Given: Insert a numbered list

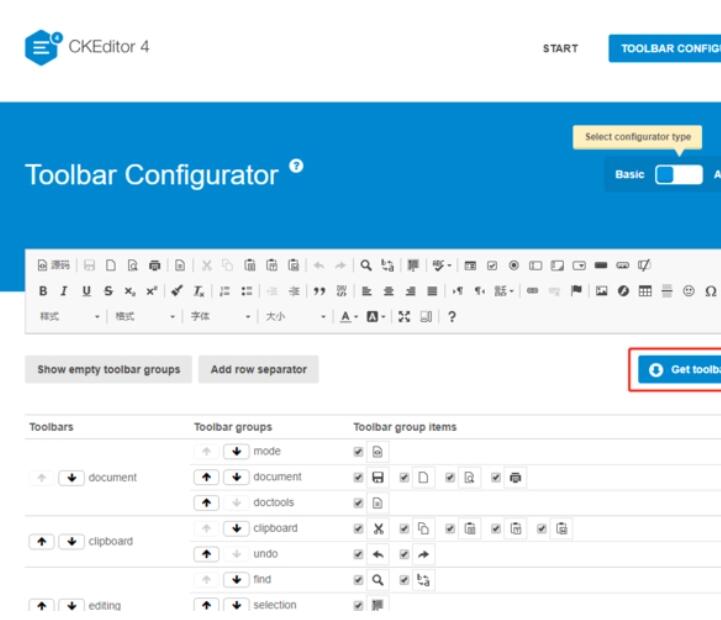Looking at the screenshot, I should coord(224,291).
